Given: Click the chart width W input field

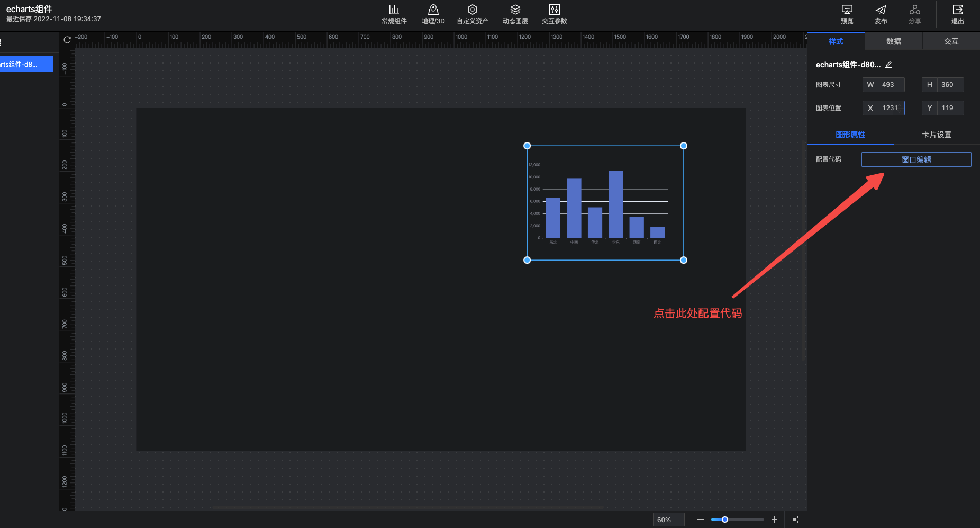Looking at the screenshot, I should coord(891,85).
